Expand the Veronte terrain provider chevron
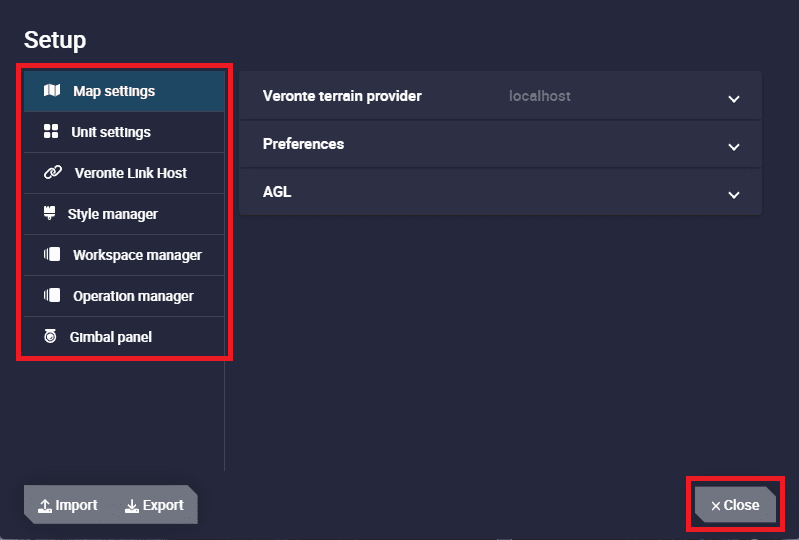This screenshot has height=540, width=799. [734, 99]
